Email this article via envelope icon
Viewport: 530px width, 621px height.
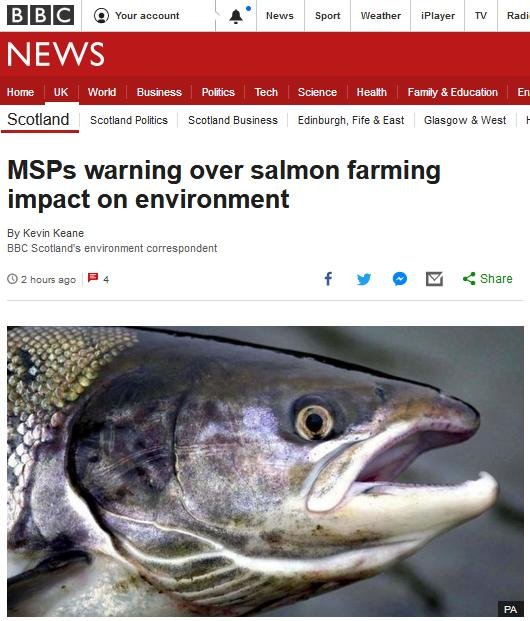[434, 279]
